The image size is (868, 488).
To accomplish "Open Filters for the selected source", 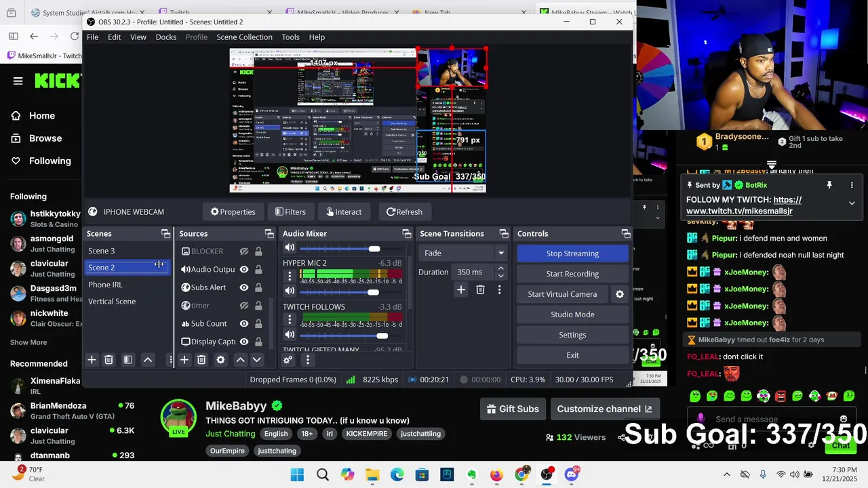I will click(290, 212).
